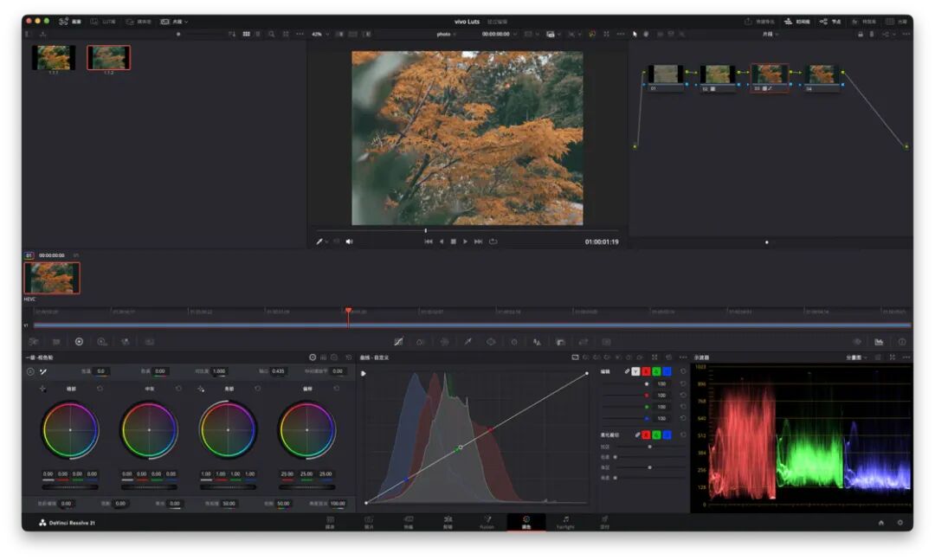This screenshot has width=935, height=560.
Task: Toggle the curve channel link
Action: (627, 371)
